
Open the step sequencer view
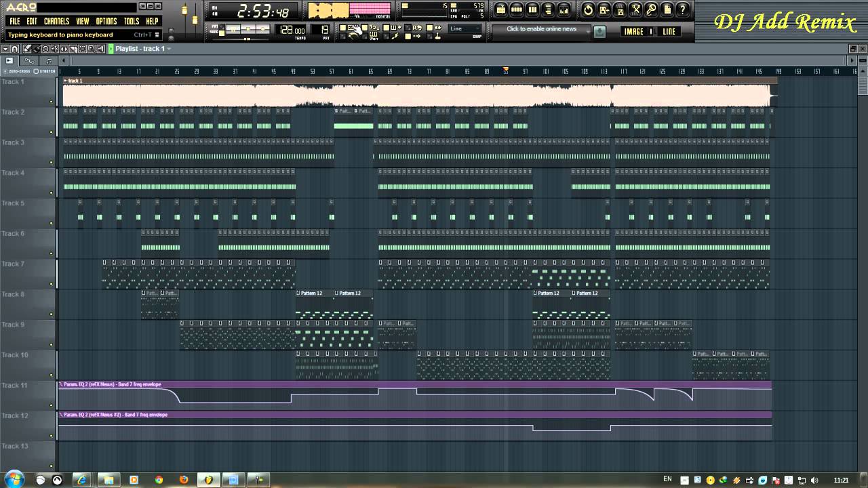(x=517, y=9)
